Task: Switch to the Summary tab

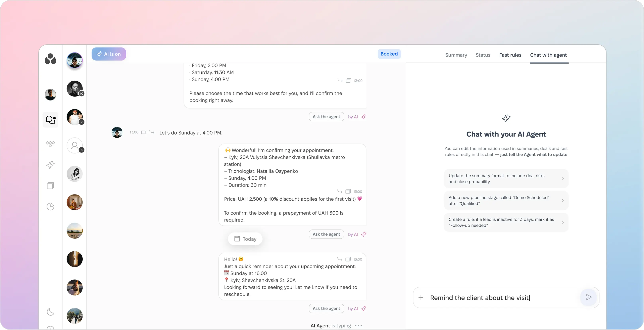Action: click(x=456, y=55)
